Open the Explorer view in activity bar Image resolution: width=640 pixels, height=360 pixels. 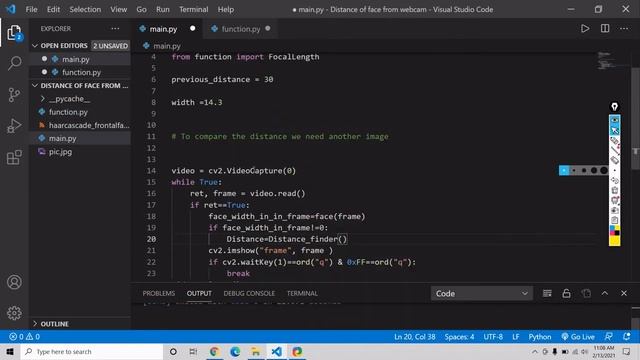(x=14, y=33)
